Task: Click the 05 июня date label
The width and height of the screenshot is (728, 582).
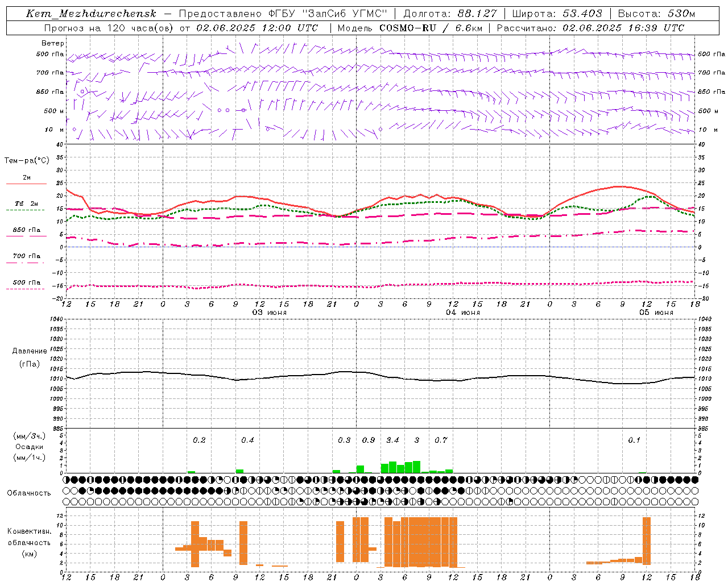Action: 656,313
